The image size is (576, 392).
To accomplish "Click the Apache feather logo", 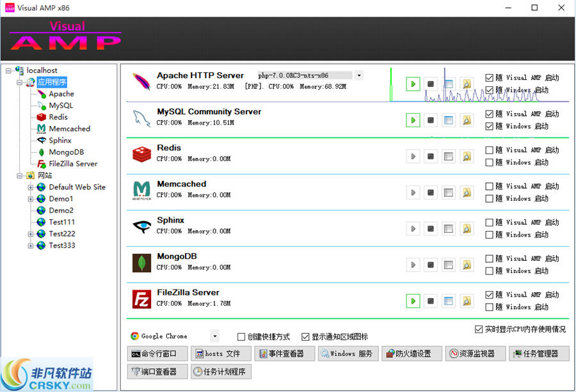I will tap(141, 83).
